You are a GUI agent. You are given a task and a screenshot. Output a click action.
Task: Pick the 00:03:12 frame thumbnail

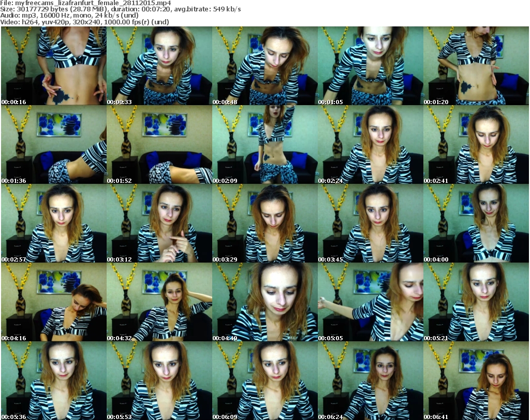tap(159, 224)
